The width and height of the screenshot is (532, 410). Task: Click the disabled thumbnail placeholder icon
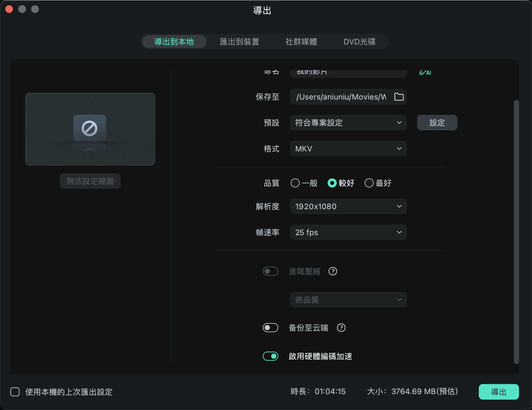90,128
